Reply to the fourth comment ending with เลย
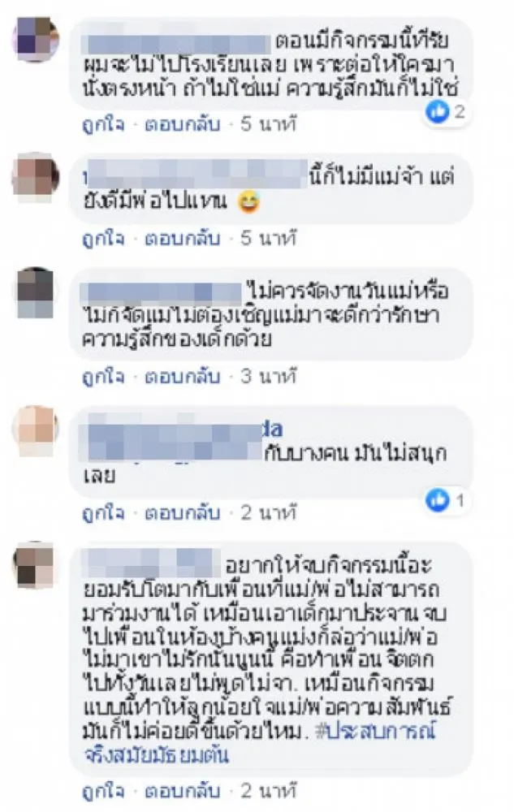This screenshot has height=812, width=514. (x=182, y=513)
